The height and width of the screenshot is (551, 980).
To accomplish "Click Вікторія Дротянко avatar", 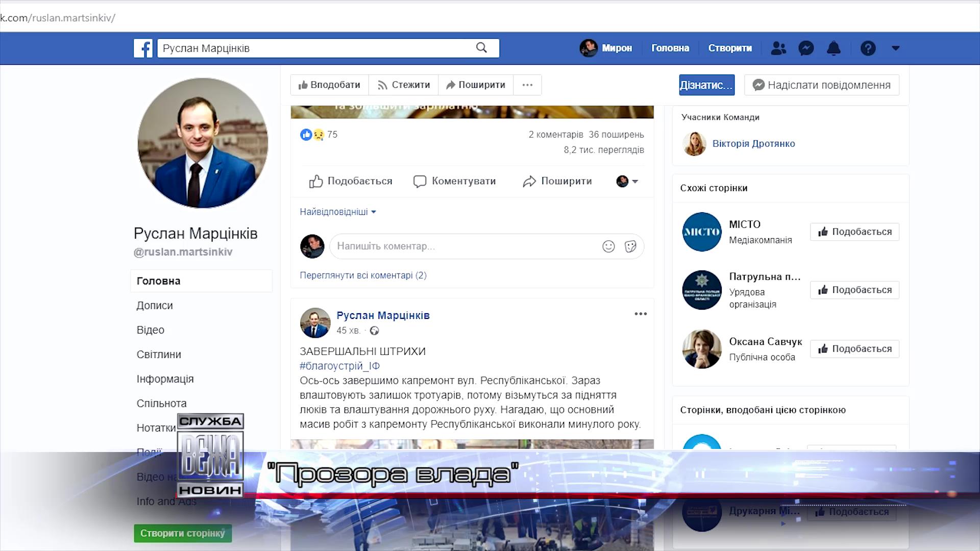I will click(x=694, y=143).
